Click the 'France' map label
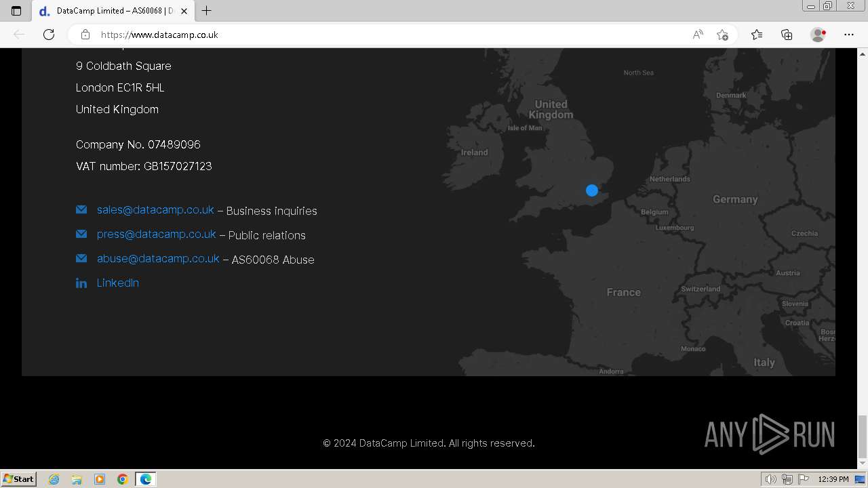Viewport: 868px width, 488px height. [x=623, y=292]
